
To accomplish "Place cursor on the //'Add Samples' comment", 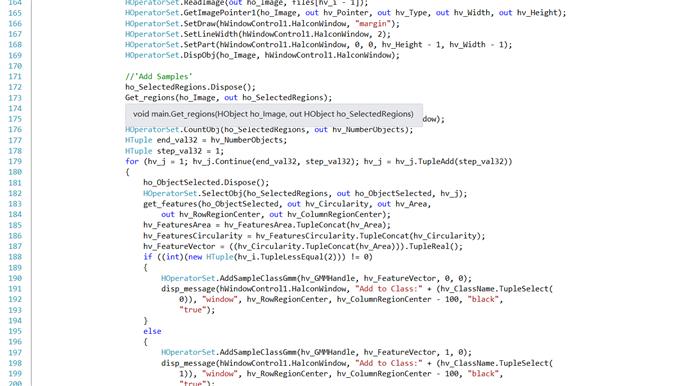I will [158, 76].
